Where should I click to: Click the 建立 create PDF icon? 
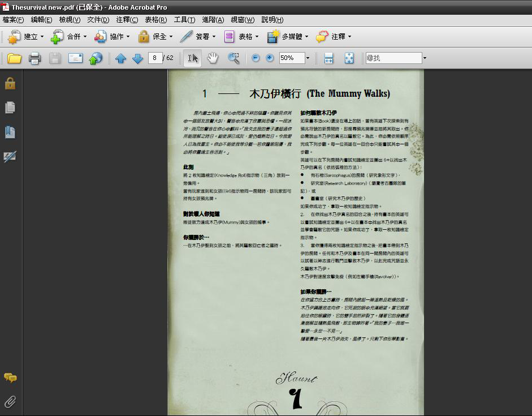(14, 37)
